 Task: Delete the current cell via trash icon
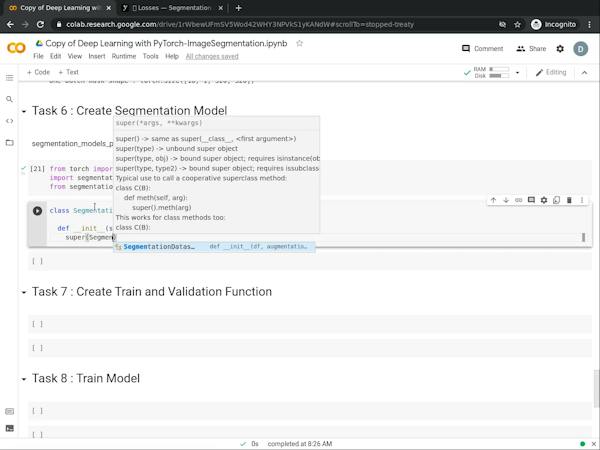(569, 200)
